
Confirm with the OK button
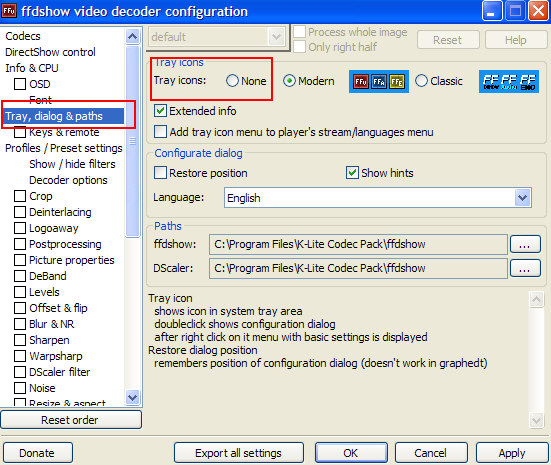351,453
